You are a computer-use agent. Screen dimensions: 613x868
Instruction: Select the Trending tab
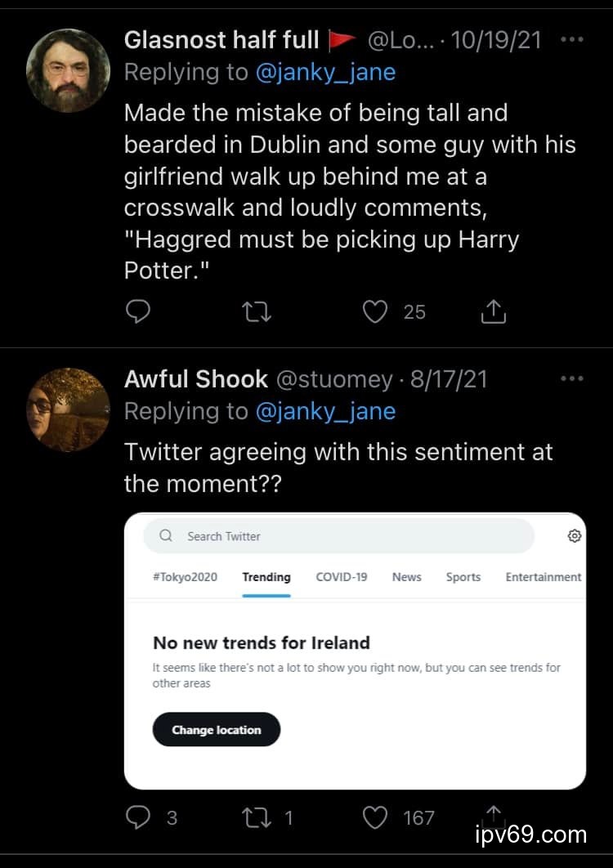pos(266,577)
